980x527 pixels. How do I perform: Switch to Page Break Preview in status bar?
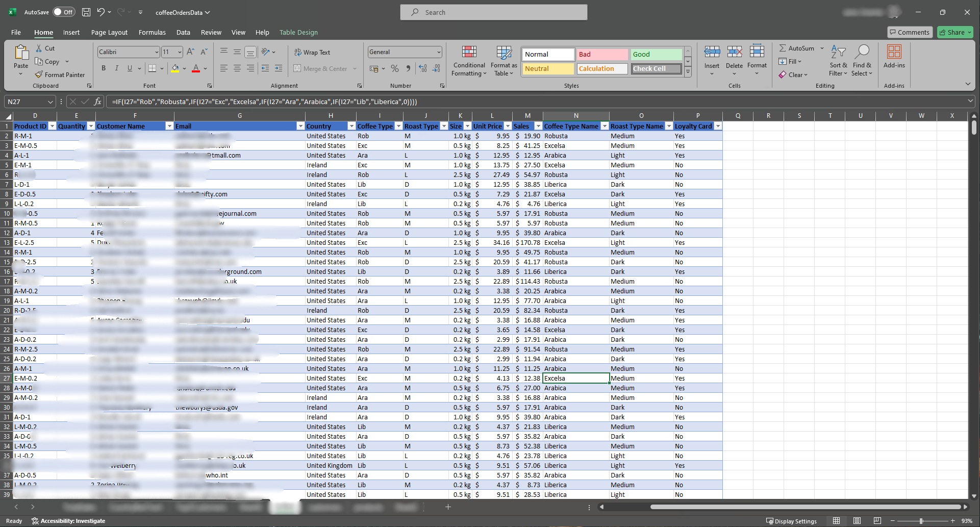click(x=877, y=521)
